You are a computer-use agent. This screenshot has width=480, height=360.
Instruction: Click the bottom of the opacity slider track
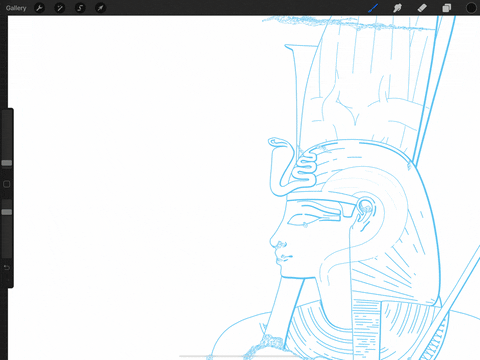click(x=7, y=255)
